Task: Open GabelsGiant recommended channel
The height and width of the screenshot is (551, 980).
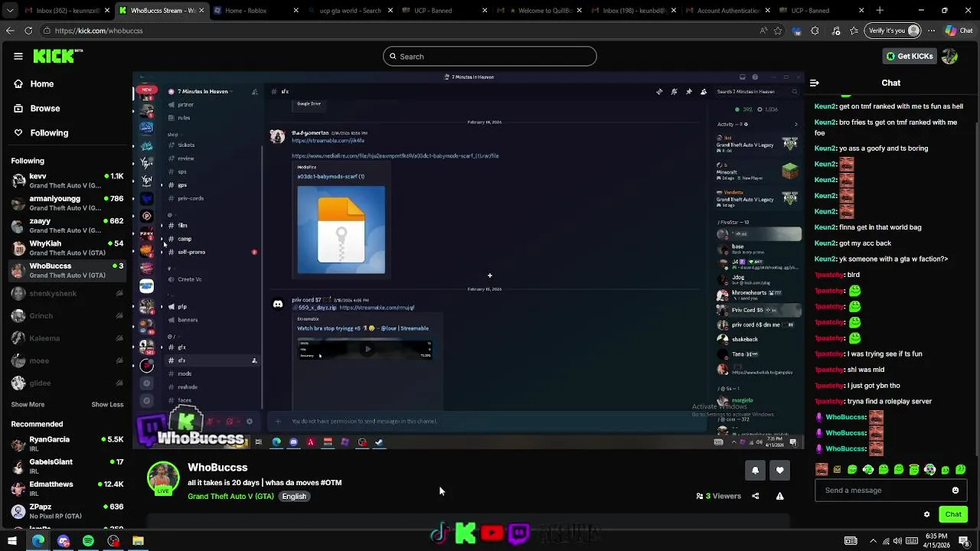Action: (67, 466)
